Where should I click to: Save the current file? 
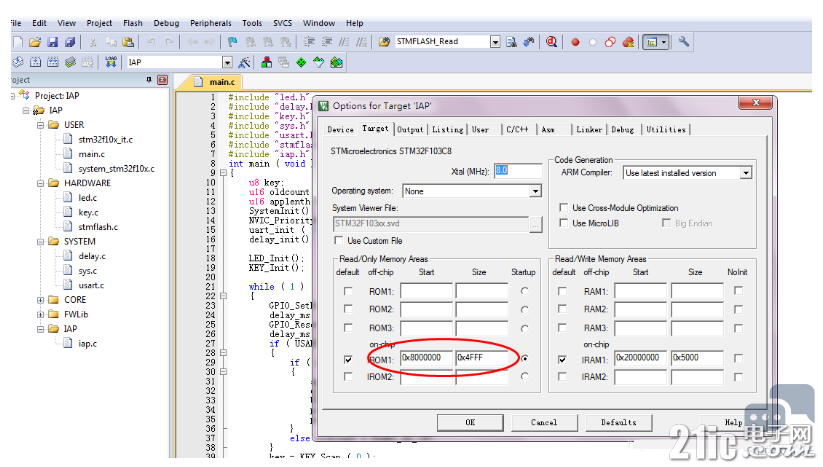coord(52,42)
